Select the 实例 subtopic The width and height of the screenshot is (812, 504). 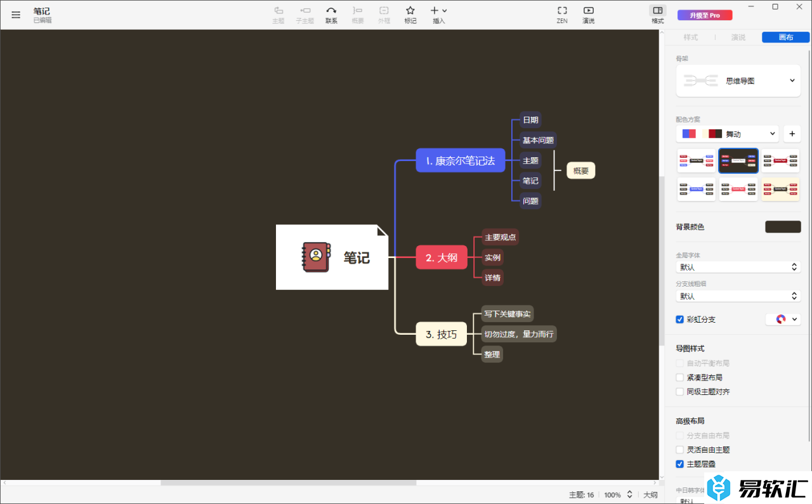[493, 257]
